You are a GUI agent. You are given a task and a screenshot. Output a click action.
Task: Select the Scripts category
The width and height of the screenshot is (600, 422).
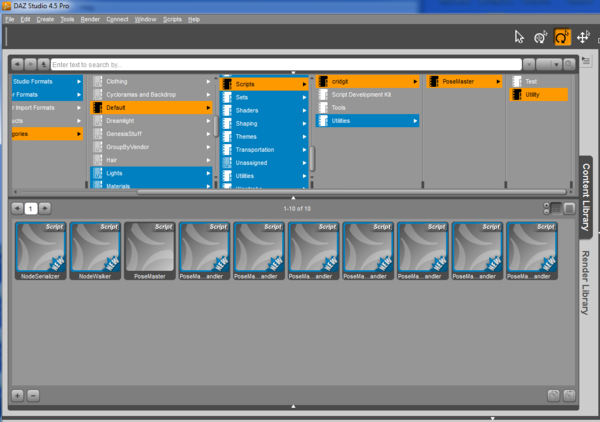tap(264, 84)
